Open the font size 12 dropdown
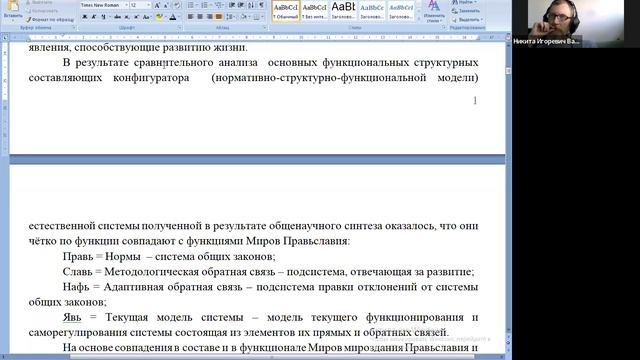This screenshot has height=360, width=640. click(x=149, y=5)
